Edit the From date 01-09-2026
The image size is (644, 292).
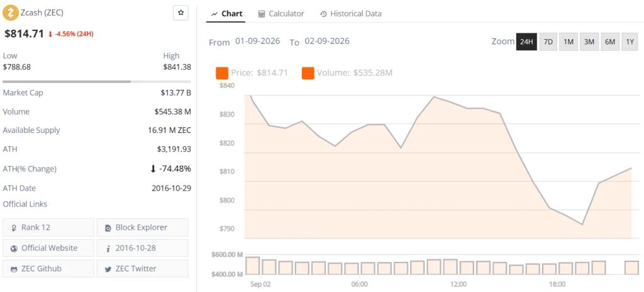tap(257, 41)
